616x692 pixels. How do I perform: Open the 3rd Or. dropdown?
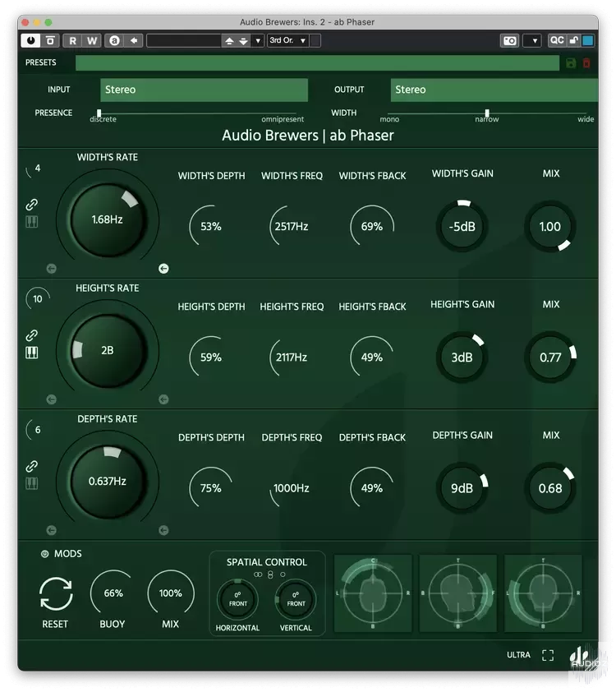tap(287, 40)
